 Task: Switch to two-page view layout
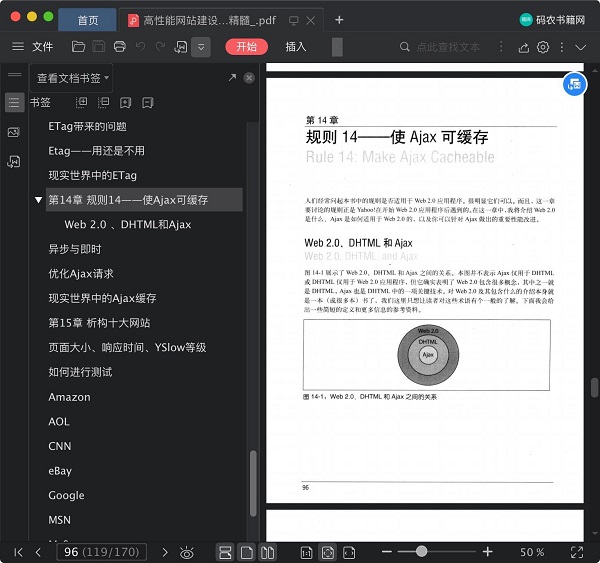pos(267,552)
